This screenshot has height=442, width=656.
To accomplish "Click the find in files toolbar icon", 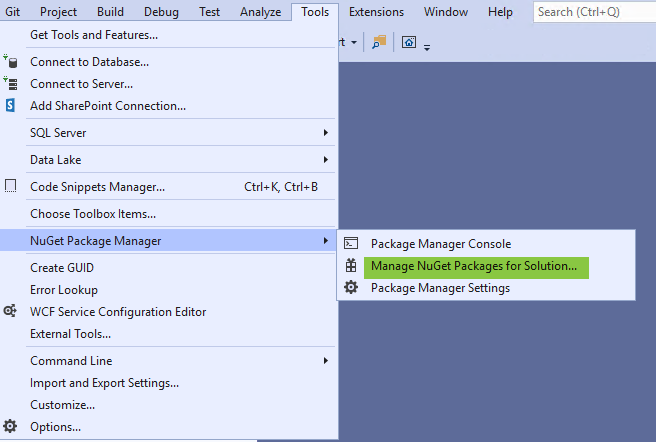I will (x=379, y=42).
